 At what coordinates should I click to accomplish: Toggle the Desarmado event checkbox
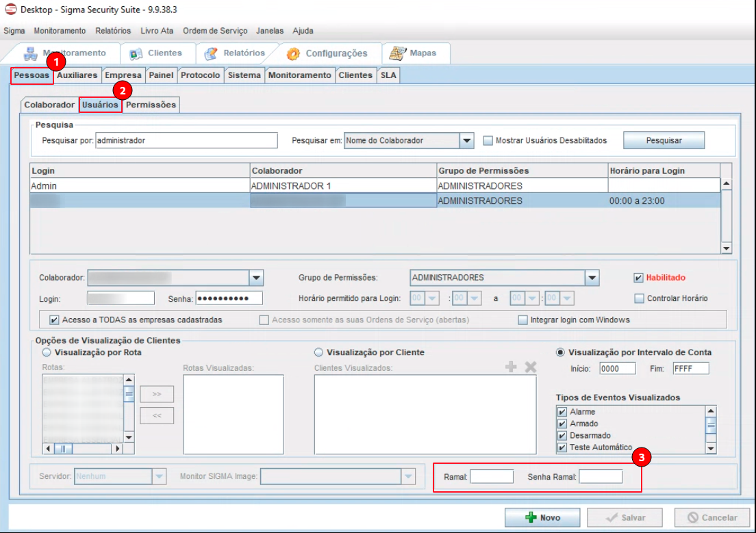point(562,435)
